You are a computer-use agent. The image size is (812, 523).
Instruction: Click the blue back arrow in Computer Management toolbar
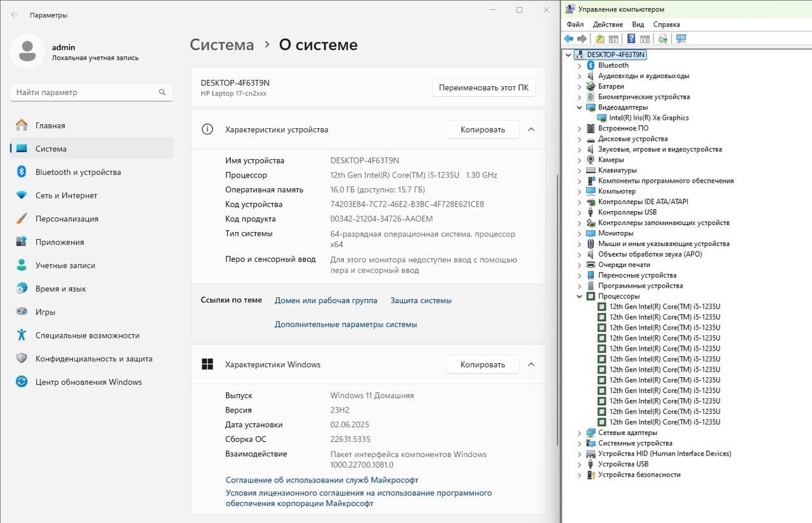pyautogui.click(x=568, y=39)
